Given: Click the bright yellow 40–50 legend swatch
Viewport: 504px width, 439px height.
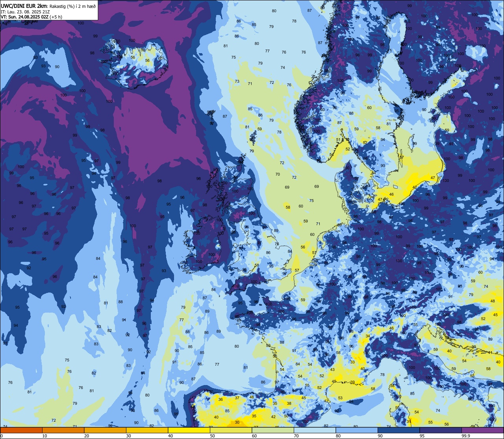Looking at the screenshot, I should (x=189, y=430).
